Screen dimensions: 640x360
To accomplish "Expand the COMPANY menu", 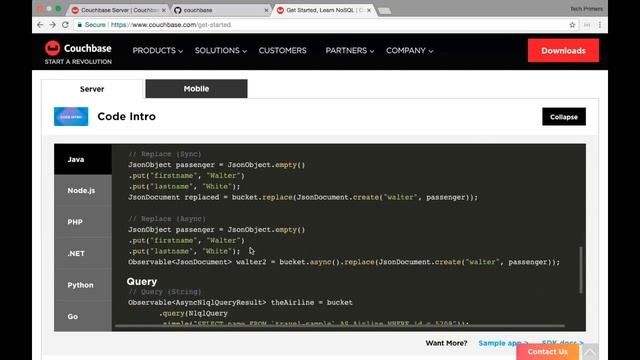I will coord(409,51).
